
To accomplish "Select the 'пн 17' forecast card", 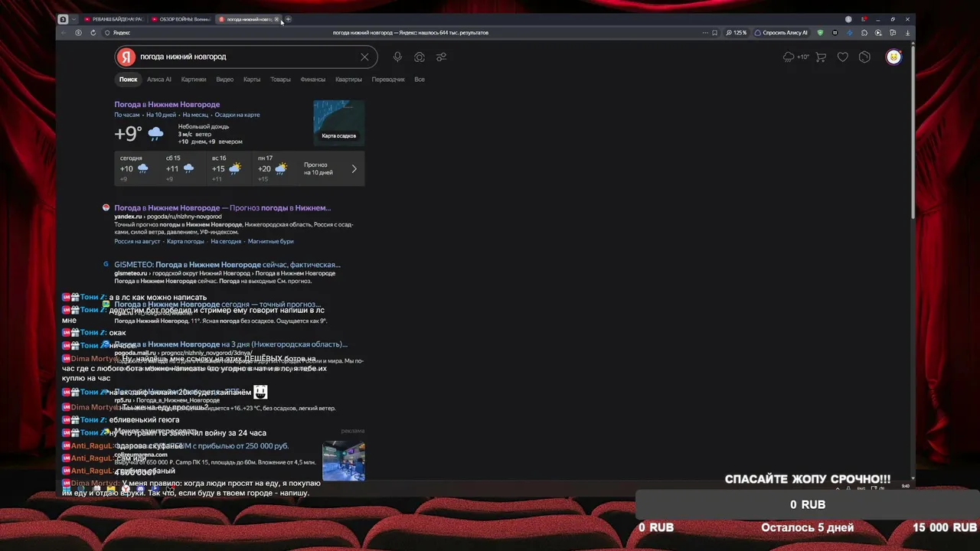I will 273,168.
